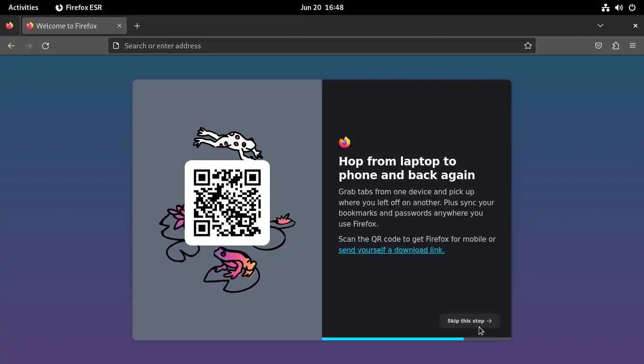The width and height of the screenshot is (644, 364).
Task: Open the power menu icon
Action: pyautogui.click(x=632, y=8)
